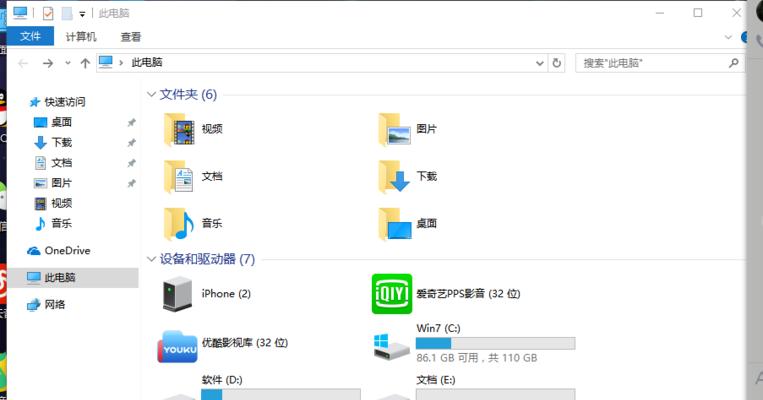Viewport: 763px width, 400px height.
Task: Select 视频 in the navigation pane
Action: [53, 203]
